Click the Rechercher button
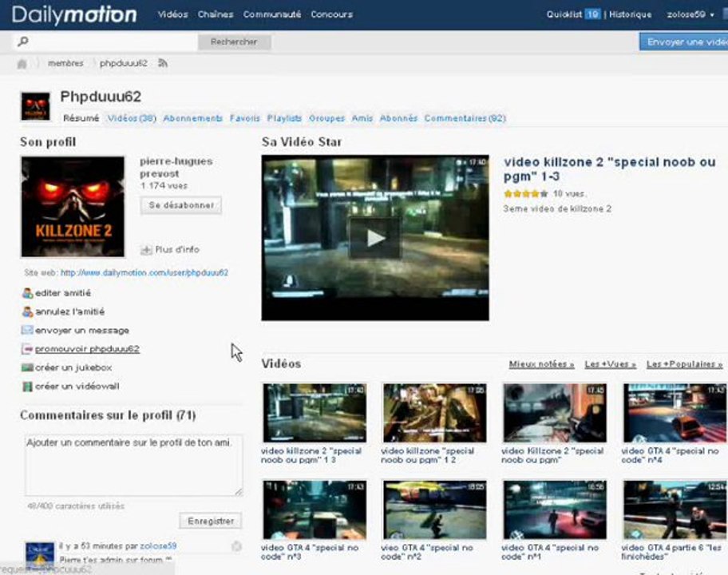Viewport: 728px width, 575px height. click(x=234, y=42)
